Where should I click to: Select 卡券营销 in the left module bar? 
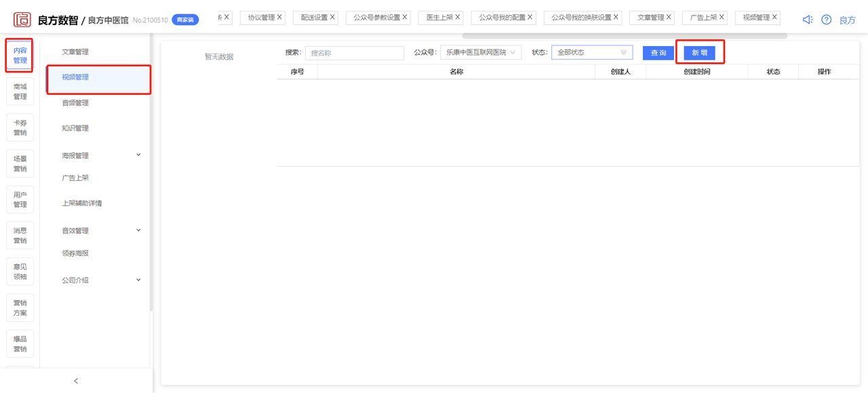click(x=20, y=127)
